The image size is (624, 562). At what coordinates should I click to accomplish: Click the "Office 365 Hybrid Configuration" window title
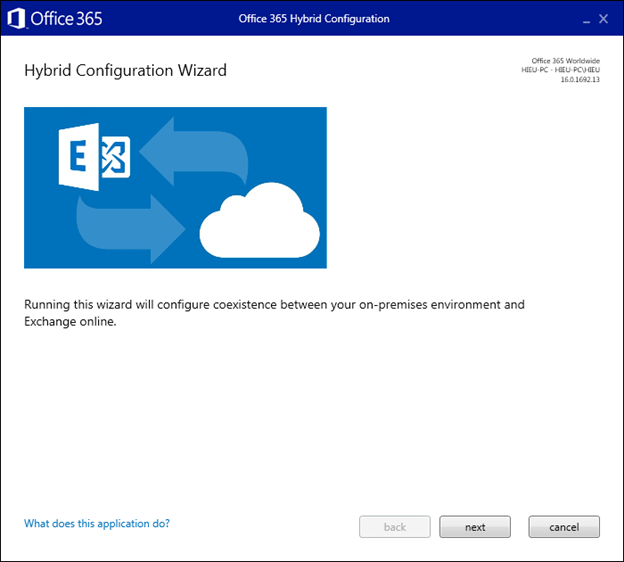(314, 19)
